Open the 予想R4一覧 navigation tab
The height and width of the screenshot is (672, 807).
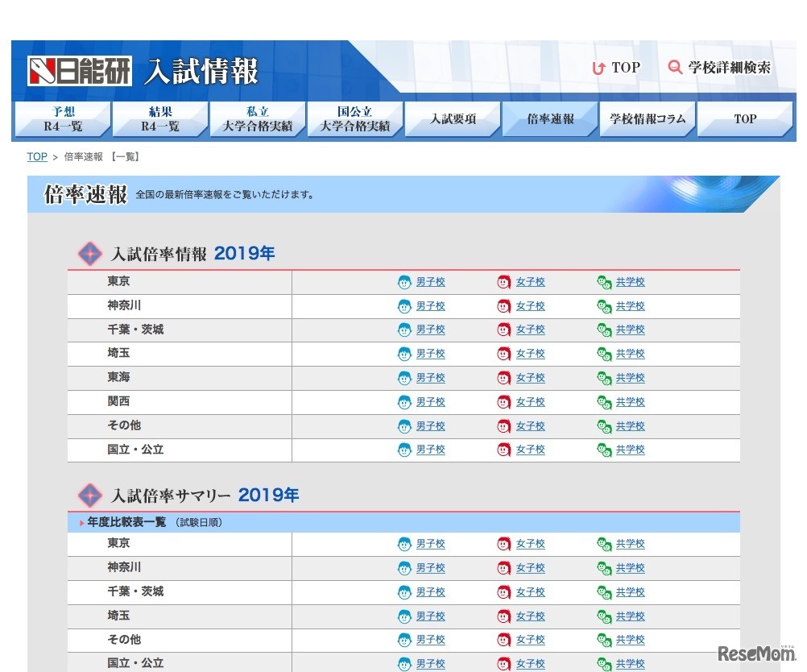[x=63, y=119]
